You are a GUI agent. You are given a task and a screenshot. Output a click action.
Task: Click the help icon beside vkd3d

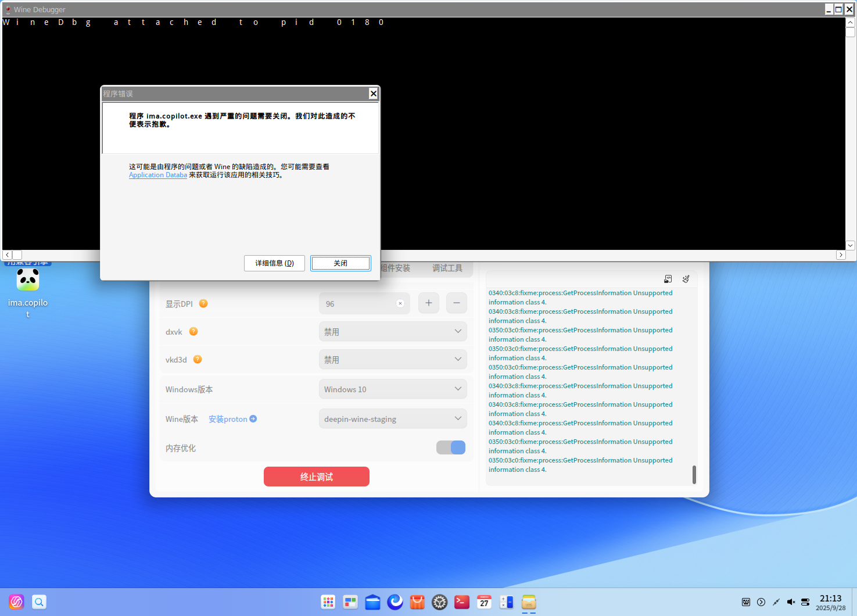pyautogui.click(x=198, y=359)
